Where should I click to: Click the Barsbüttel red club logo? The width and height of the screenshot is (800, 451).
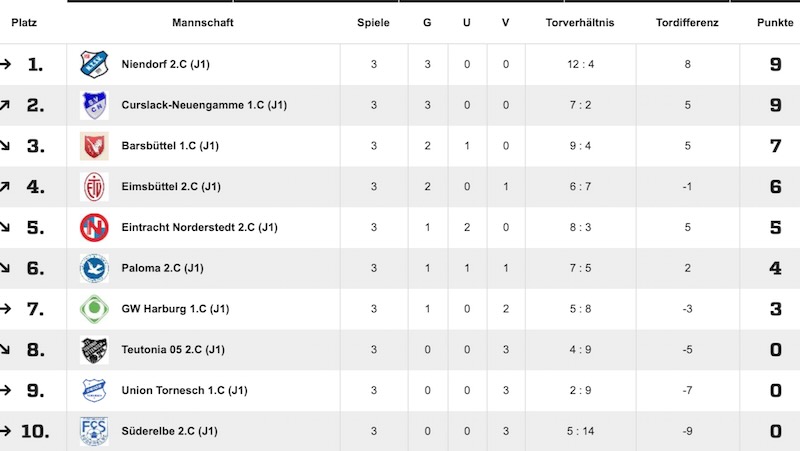pos(94,146)
